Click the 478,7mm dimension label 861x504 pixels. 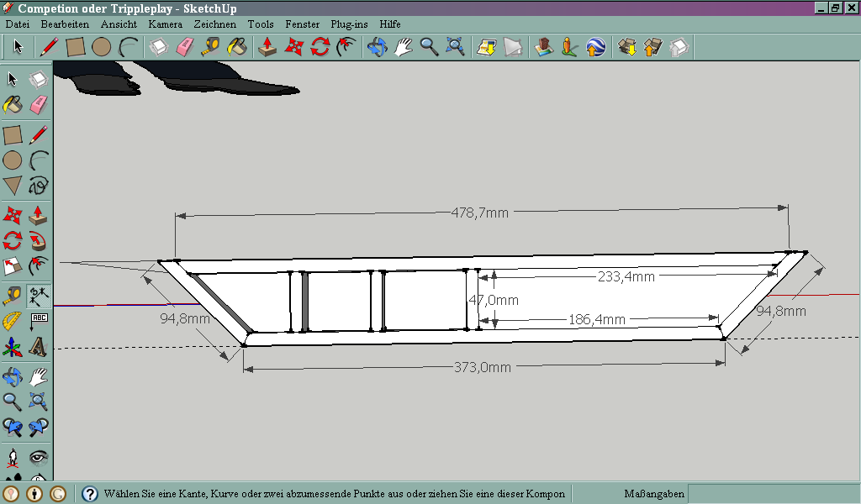coord(479,213)
